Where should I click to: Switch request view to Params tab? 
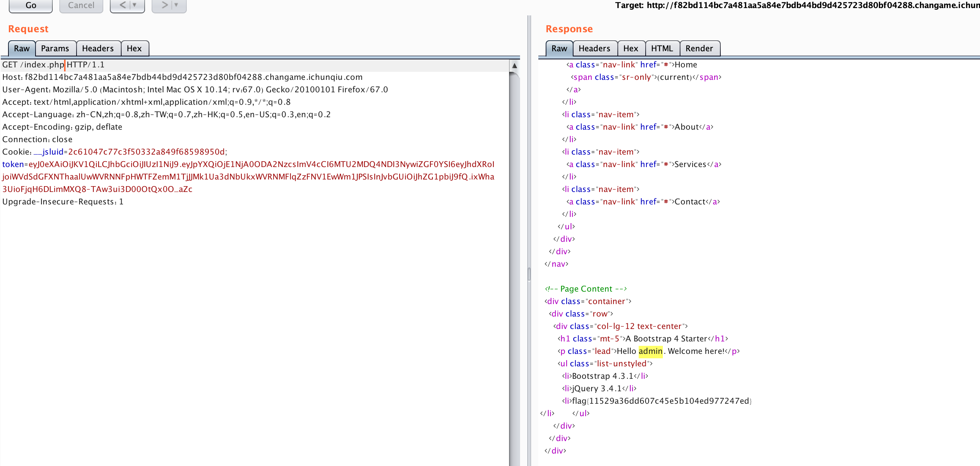55,49
